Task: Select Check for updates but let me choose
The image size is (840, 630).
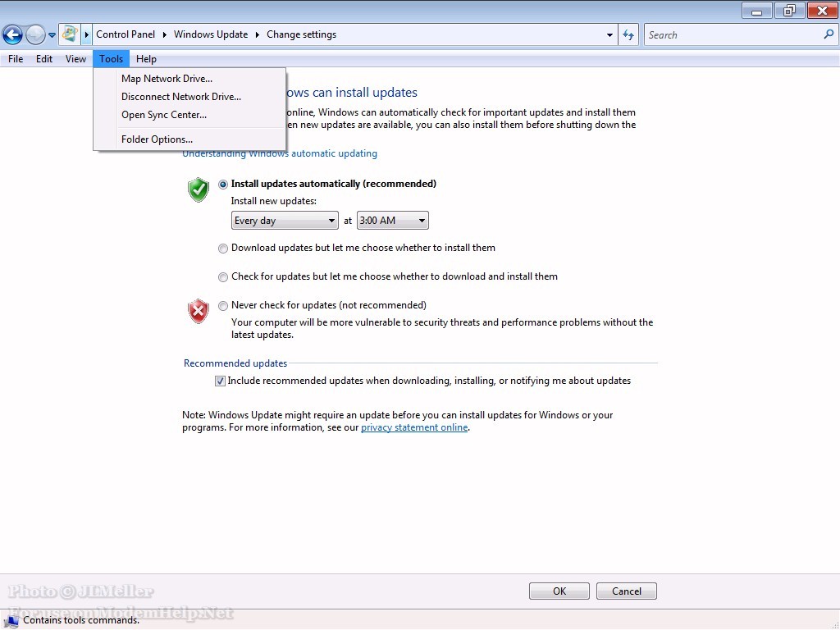Action: click(x=223, y=277)
